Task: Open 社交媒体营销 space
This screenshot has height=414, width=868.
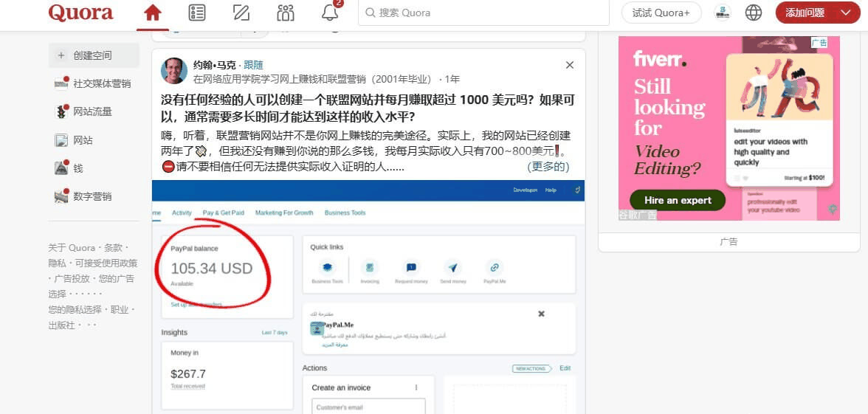Action: click(x=93, y=83)
